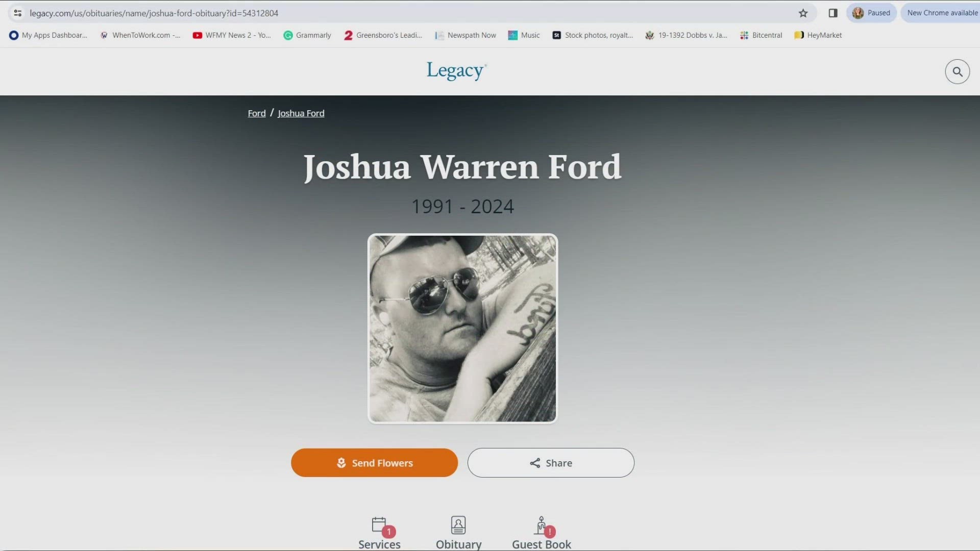Viewport: 980px width, 551px height.
Task: Click the Share button
Action: pos(551,463)
